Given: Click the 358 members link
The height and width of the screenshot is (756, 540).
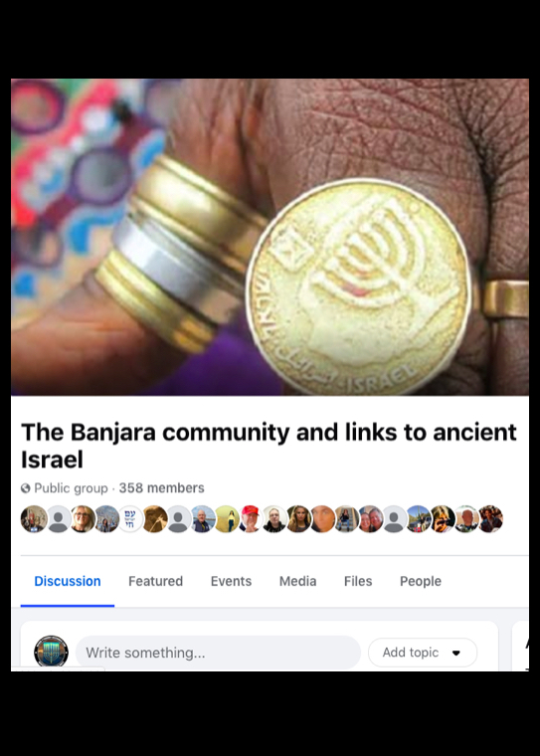Looking at the screenshot, I should tap(161, 488).
